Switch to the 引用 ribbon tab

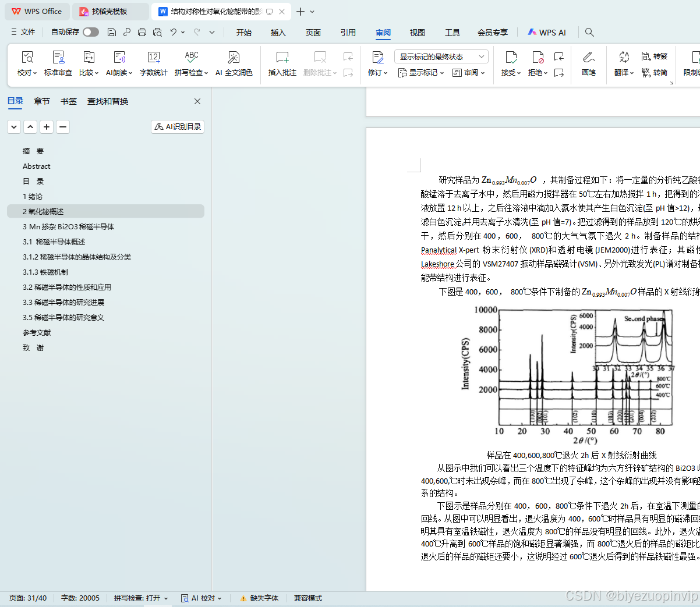coord(348,33)
